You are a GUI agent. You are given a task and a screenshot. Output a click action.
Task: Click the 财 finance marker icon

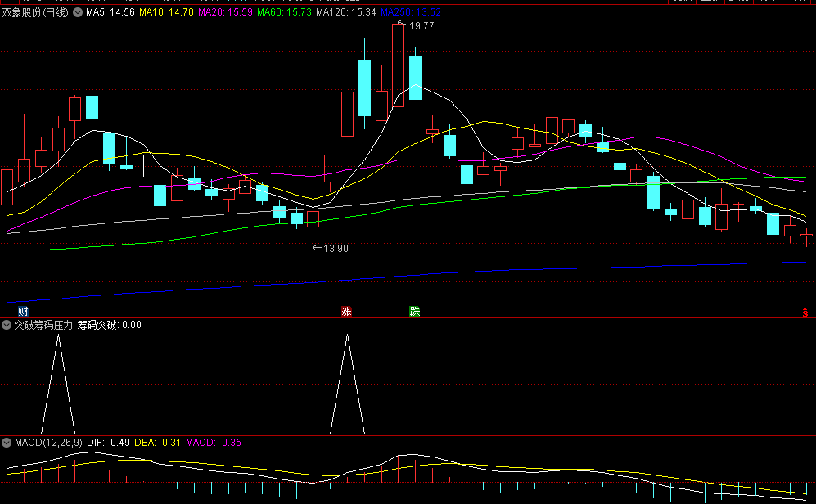(x=23, y=312)
